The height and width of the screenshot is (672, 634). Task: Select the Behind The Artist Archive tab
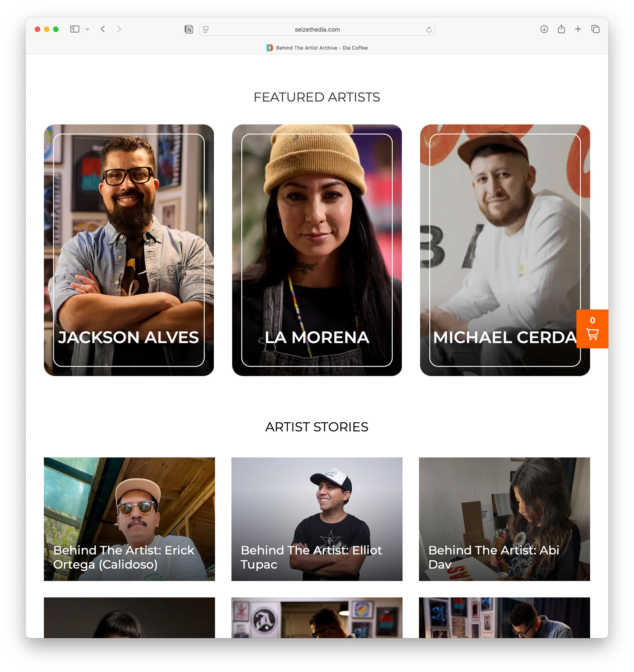point(317,48)
